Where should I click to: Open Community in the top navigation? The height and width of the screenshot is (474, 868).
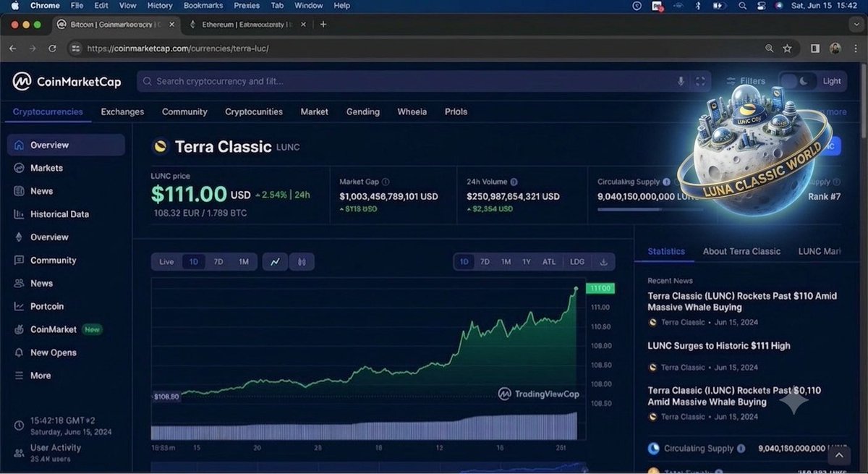point(184,112)
